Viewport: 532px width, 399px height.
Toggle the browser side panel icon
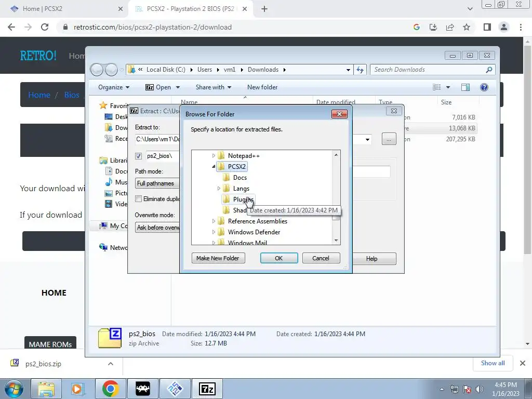click(487, 27)
